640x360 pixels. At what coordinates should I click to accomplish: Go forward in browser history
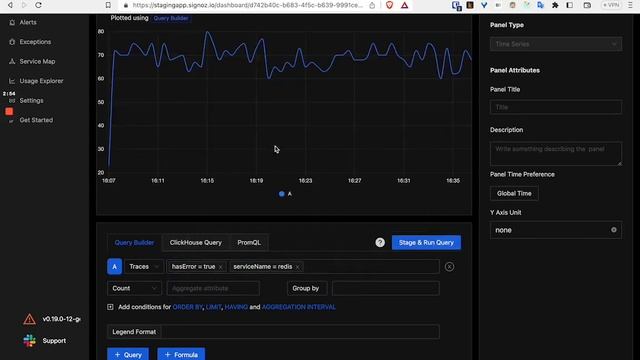24,5
